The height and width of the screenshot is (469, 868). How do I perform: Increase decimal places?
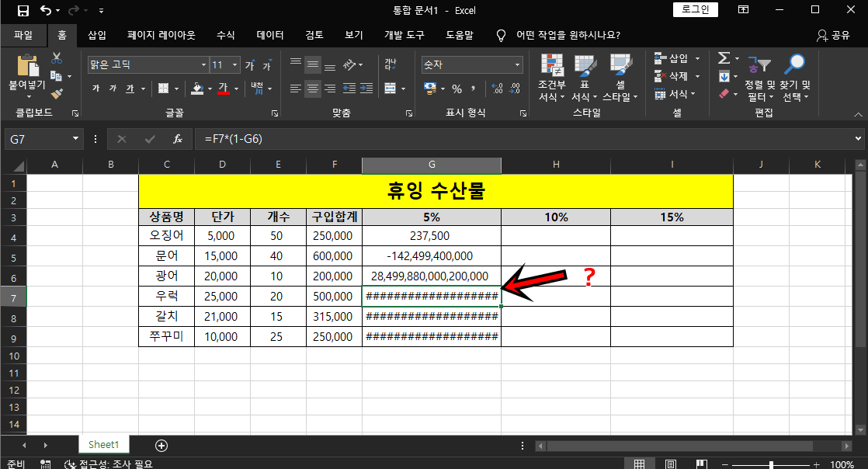click(498, 89)
